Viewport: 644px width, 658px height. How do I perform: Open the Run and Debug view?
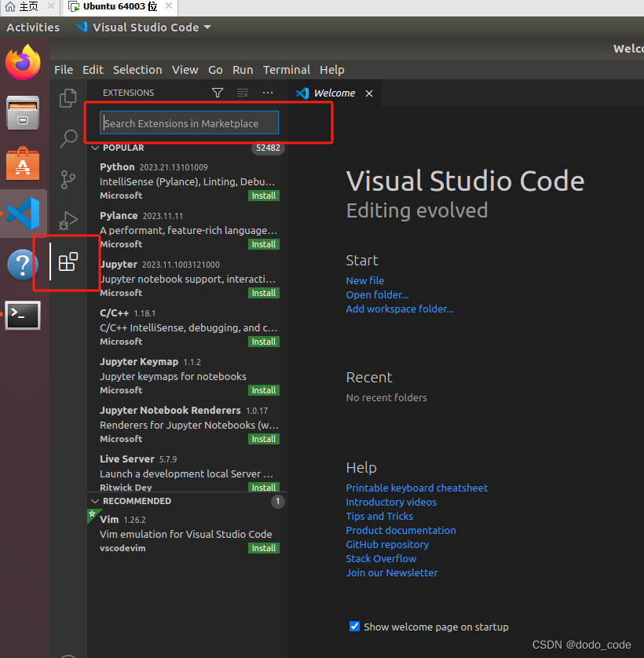[x=68, y=221]
